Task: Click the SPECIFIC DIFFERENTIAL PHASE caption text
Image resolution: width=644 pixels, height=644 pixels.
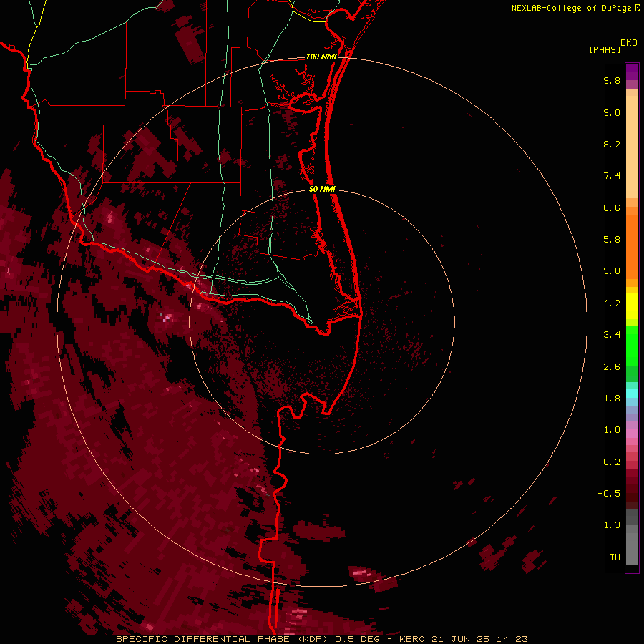Action: 203,639
